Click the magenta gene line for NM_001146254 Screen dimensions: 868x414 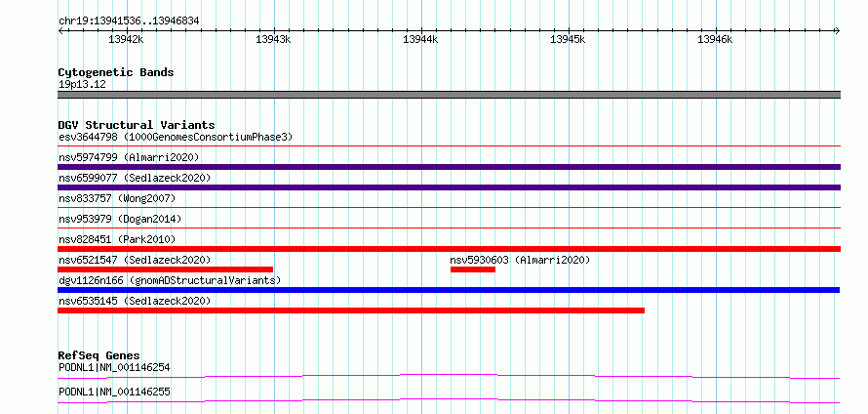coord(449,376)
